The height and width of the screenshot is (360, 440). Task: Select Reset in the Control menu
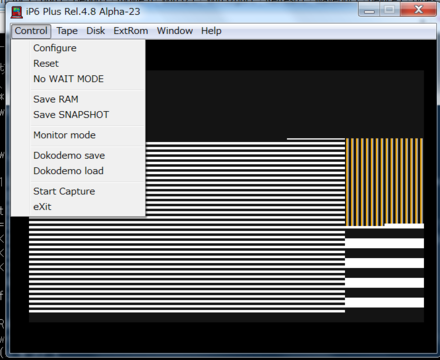[x=78, y=63]
